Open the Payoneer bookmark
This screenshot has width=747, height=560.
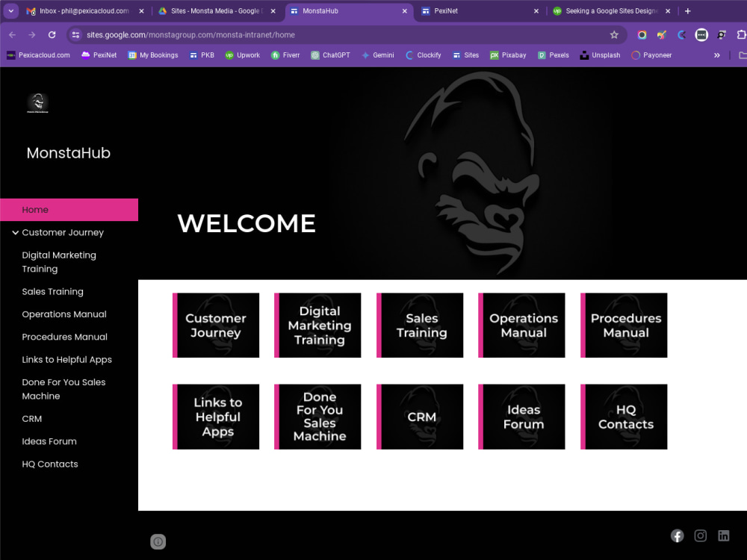pos(651,55)
